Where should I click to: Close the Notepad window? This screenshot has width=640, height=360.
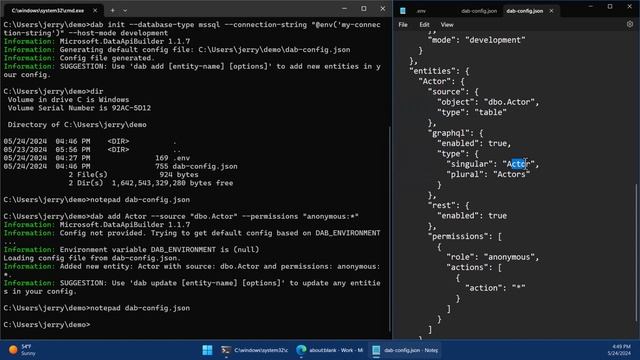[x=629, y=7]
